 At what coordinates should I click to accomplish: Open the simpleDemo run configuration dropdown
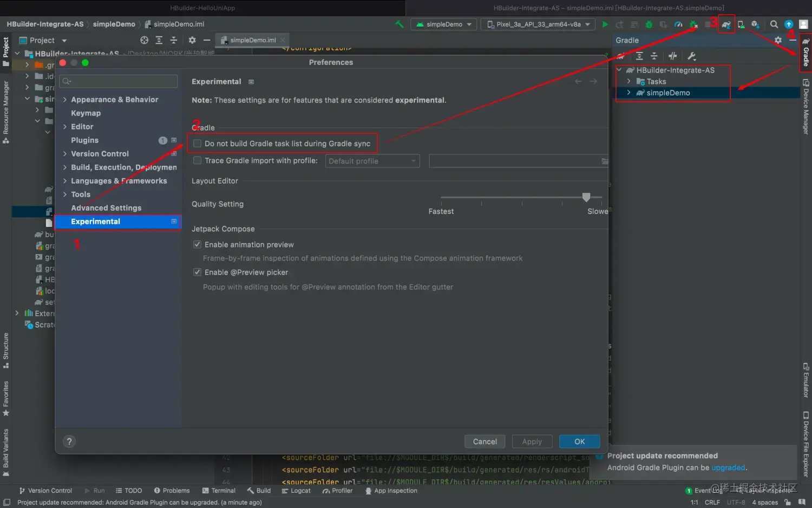tap(444, 24)
